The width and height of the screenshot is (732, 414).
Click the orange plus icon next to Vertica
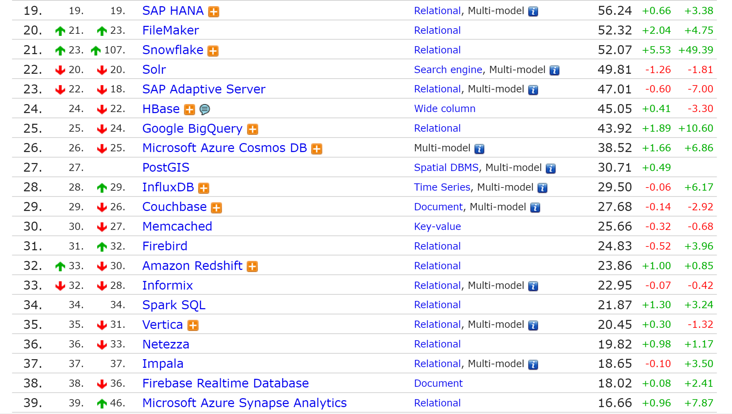click(x=193, y=325)
